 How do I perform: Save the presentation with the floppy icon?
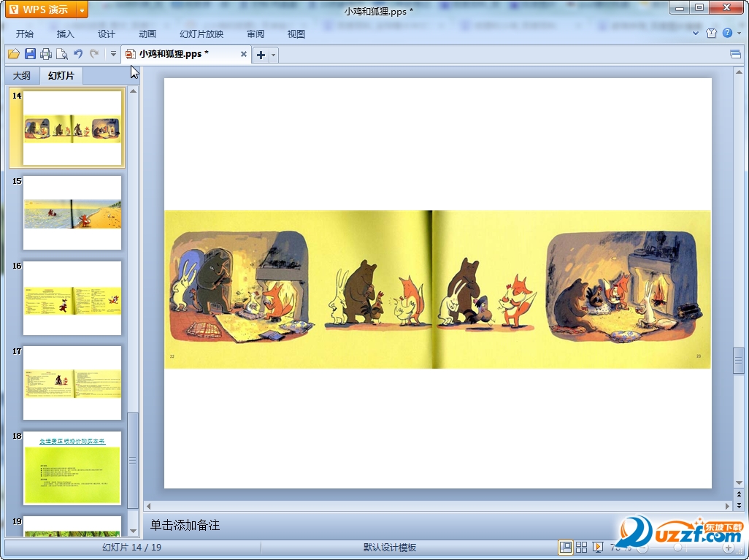(x=30, y=54)
